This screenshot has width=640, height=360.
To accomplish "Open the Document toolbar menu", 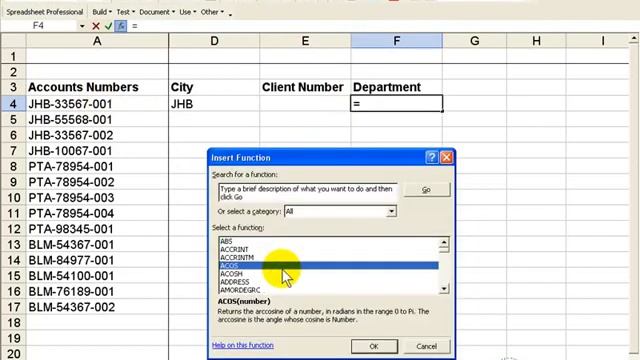I will coord(157,12).
